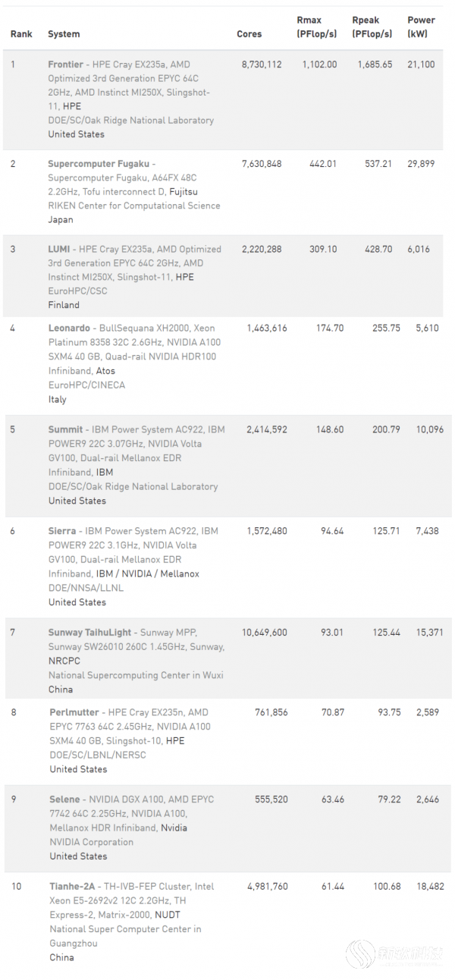Click the Sunway TaihuLight link
455x980 pixels.
(90, 632)
